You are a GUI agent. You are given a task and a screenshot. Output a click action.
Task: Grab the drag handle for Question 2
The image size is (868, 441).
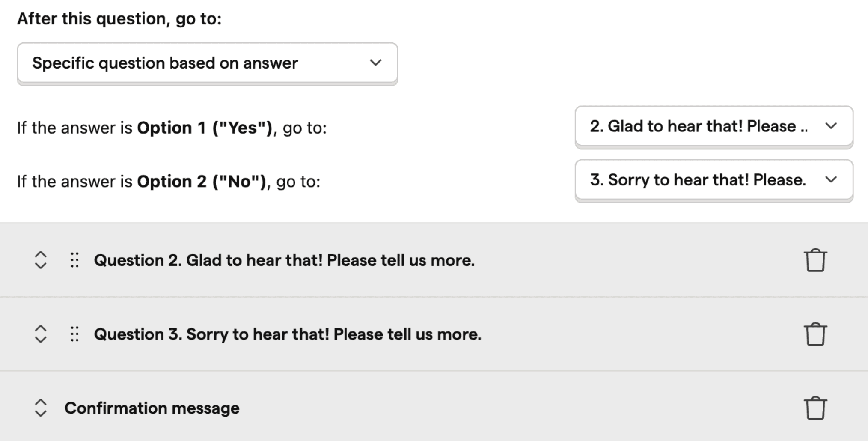click(x=74, y=260)
